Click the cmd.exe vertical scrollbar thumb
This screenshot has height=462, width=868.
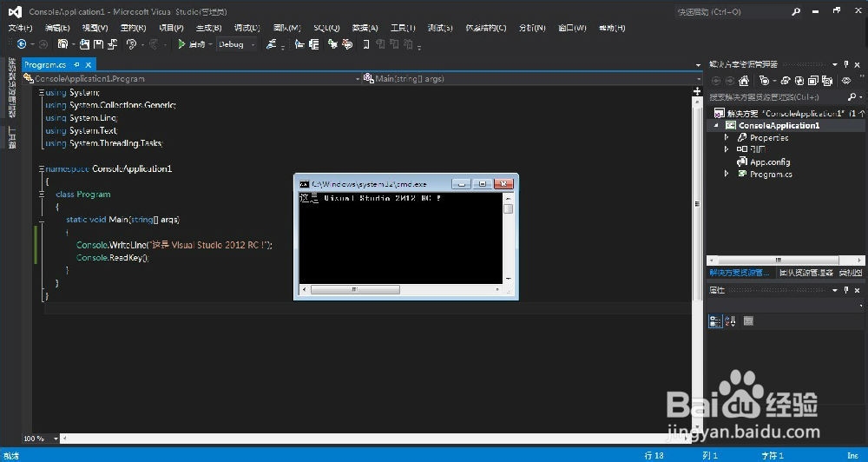508,208
